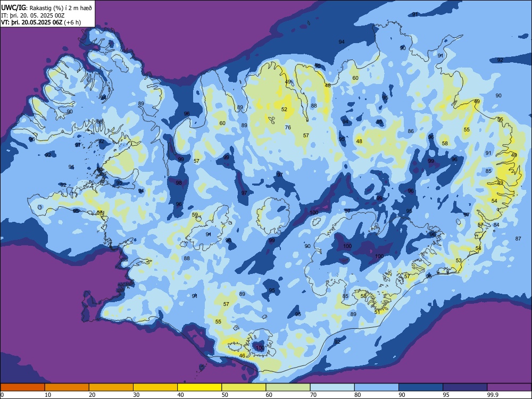Screen dimensions: 532x399
Task: Click the title text 'UWC/IG: Rakastig (%) í 2 m hæð'
Action: pos(46,8)
